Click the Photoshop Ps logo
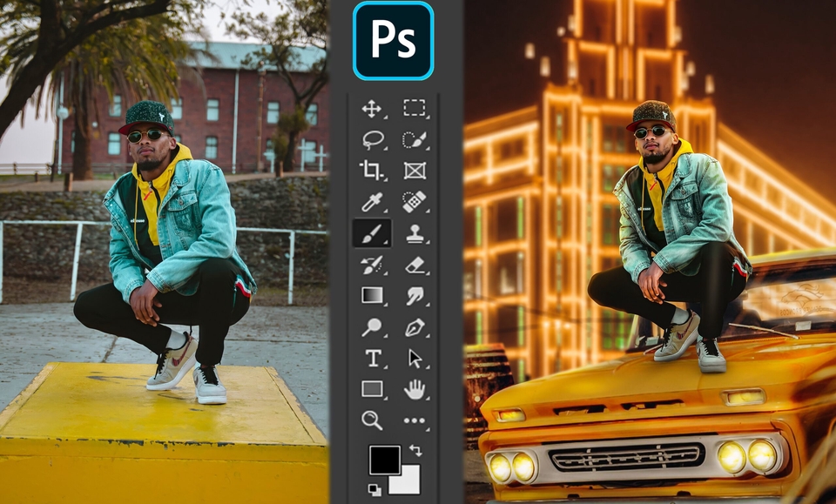Screen dimensions: 836x504 point(393,41)
